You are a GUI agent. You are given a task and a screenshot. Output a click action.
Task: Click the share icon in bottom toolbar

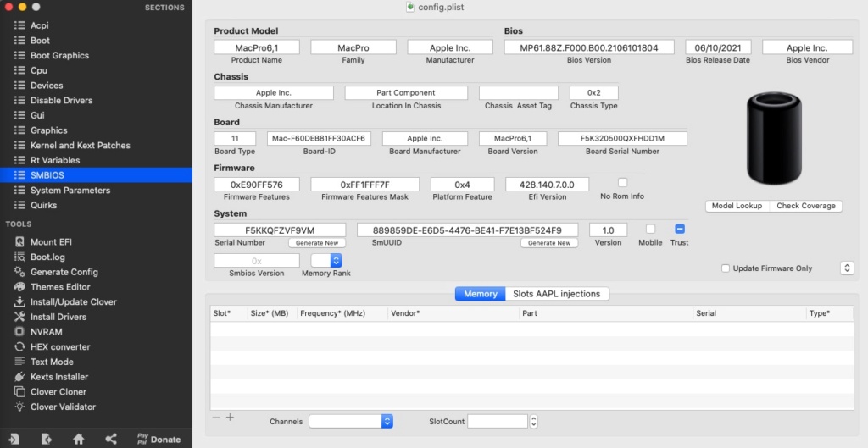[x=111, y=440]
